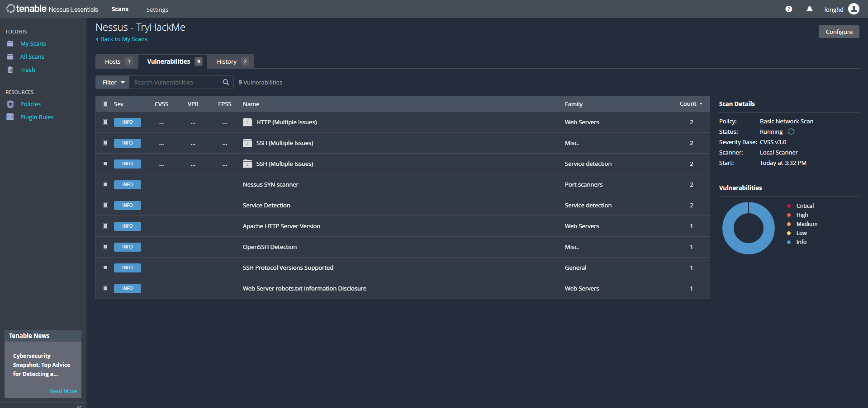Sort table by Sev column
Image resolution: width=868 pixels, height=408 pixels.
pos(119,104)
